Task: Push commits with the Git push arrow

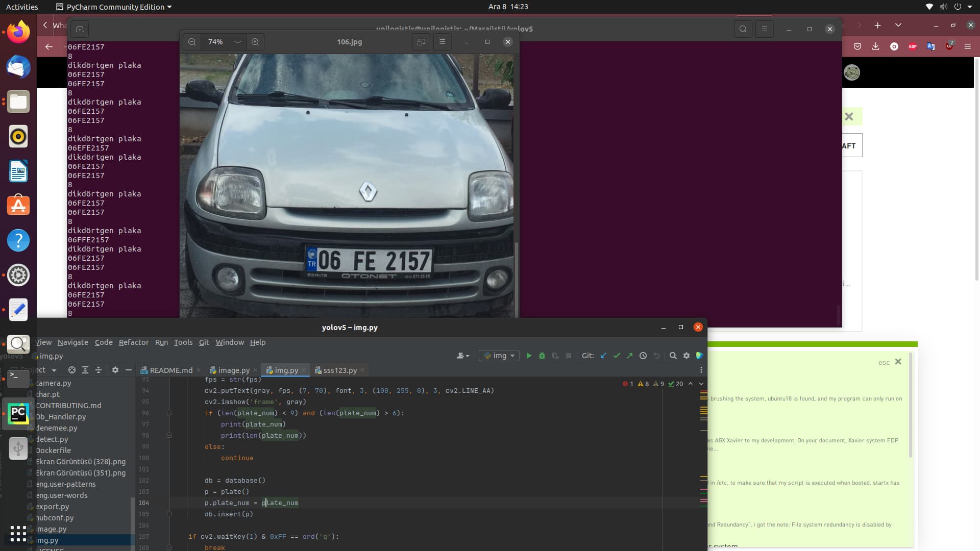Action: [x=629, y=356]
